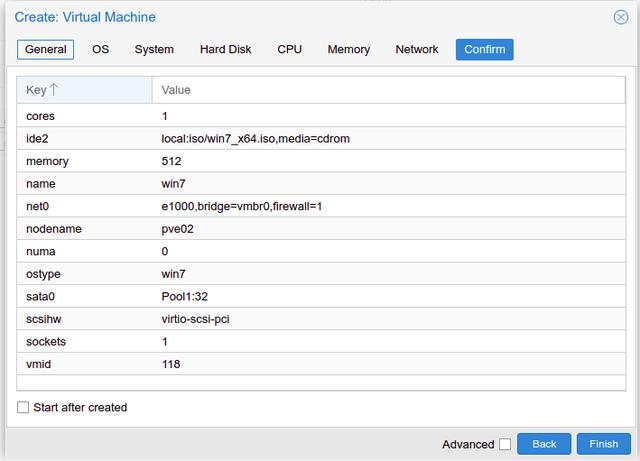The image size is (640, 461).
Task: Switch to the Memory tab
Action: (x=349, y=49)
